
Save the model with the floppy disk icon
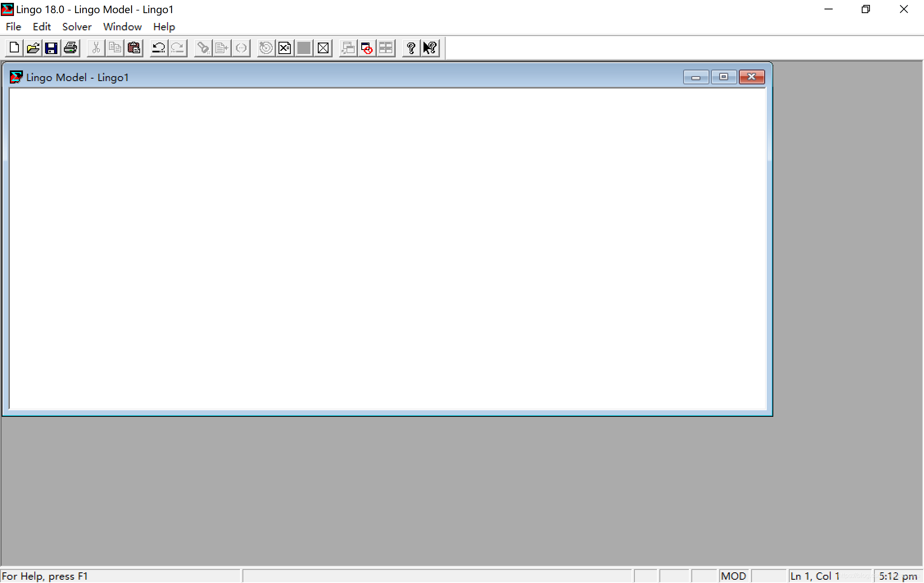coord(52,48)
